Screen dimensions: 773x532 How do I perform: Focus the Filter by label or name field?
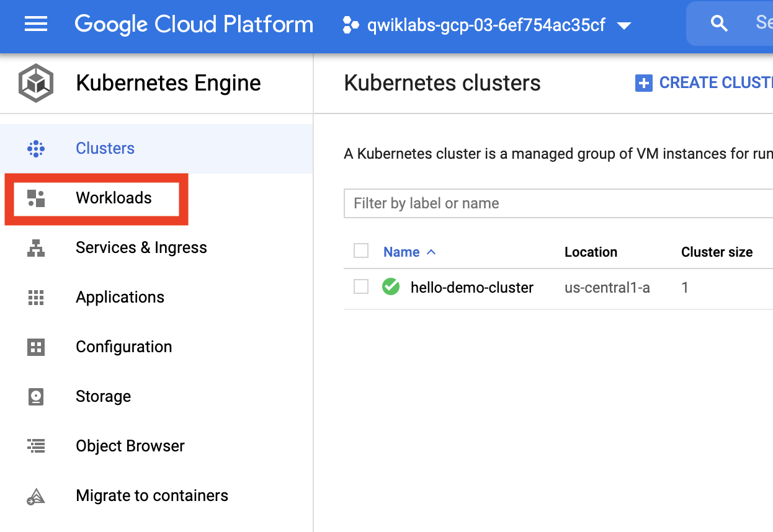pos(558,203)
